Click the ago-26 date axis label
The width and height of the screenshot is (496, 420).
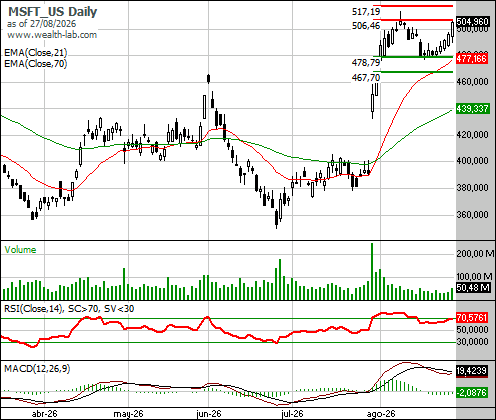[x=381, y=414]
